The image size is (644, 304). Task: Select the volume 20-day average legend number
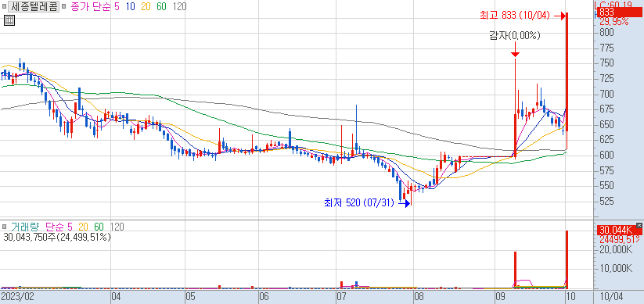(x=85, y=227)
